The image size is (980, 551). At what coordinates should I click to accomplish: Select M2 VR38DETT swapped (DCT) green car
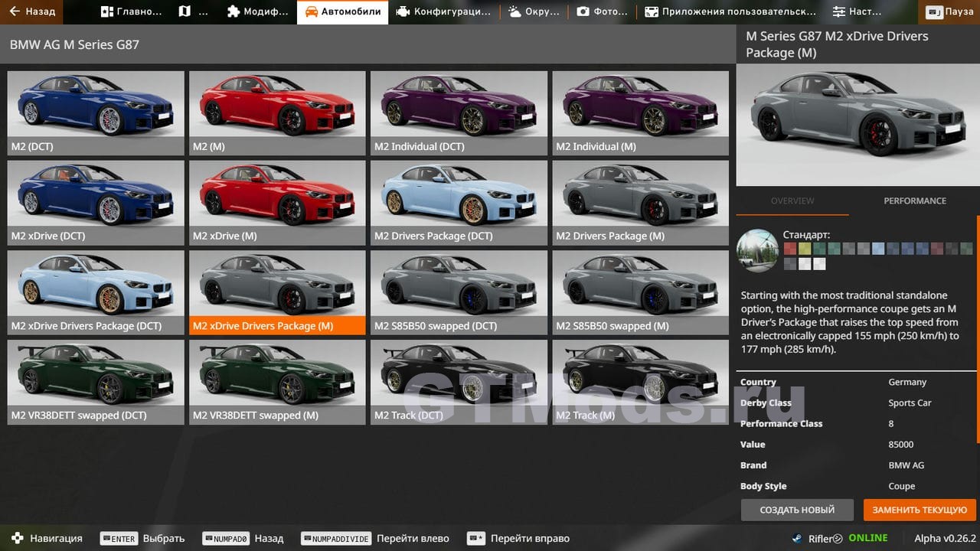tap(96, 383)
